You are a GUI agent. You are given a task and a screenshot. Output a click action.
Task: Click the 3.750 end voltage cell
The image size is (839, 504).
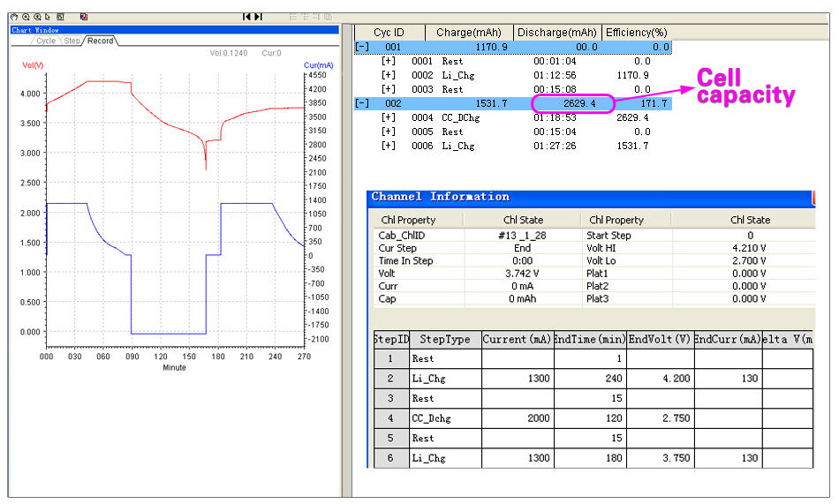pyautogui.click(x=660, y=458)
